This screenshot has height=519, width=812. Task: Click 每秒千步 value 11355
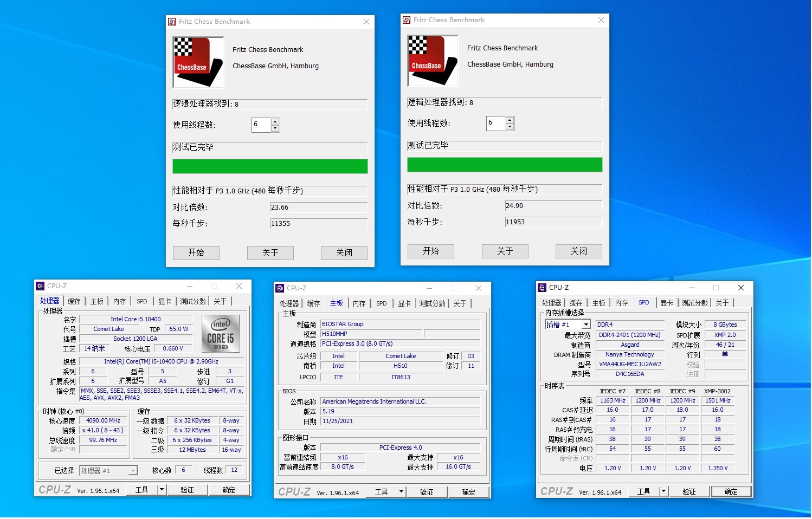319,224
